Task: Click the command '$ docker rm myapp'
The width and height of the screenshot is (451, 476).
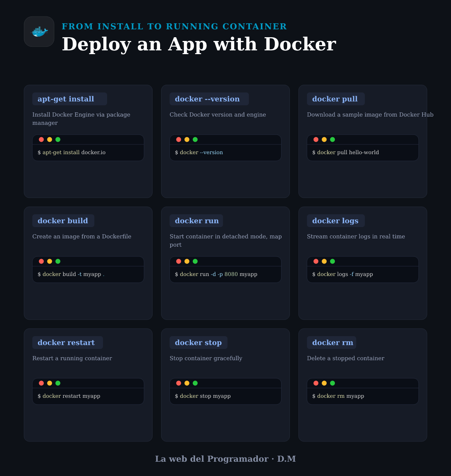Action: pos(338,396)
